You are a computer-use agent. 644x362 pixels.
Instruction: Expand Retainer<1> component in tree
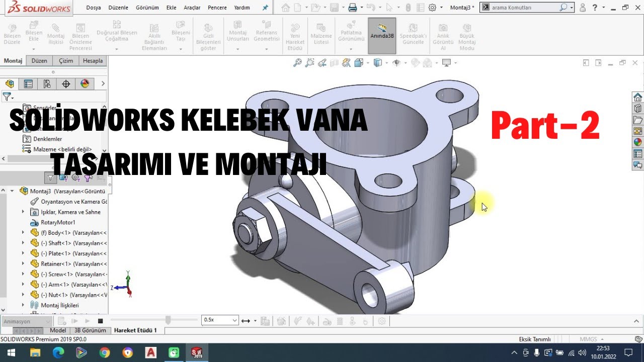coord(23,264)
